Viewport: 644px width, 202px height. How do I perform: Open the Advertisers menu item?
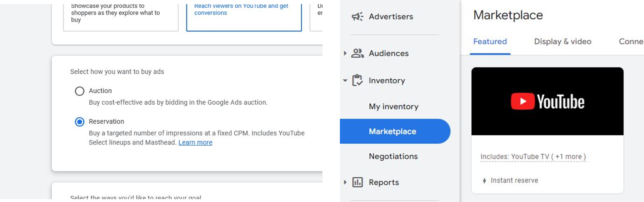point(391,16)
